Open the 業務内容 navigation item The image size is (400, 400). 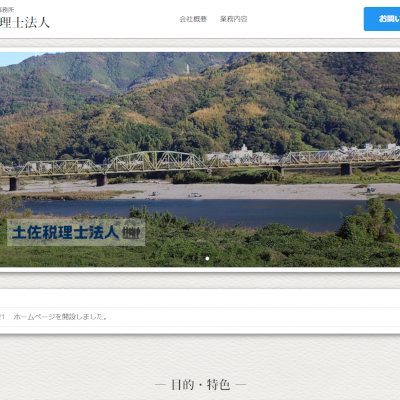pos(234,19)
